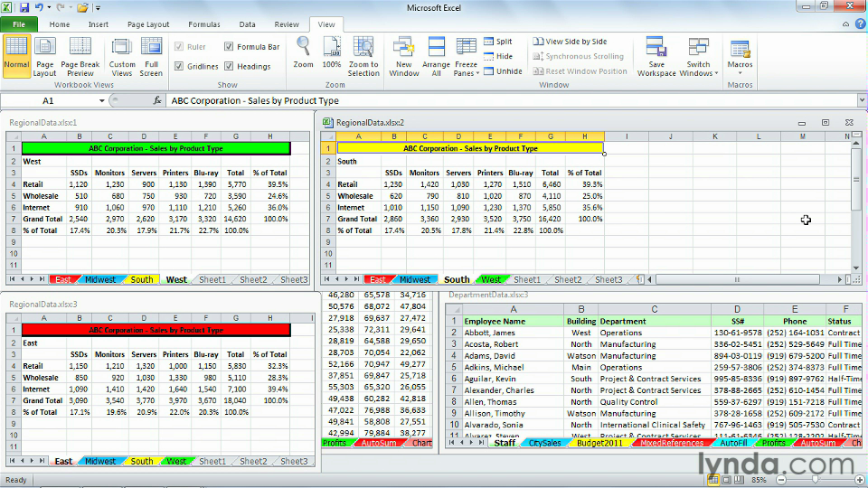
Task: Click the 85% zoom level text
Action: click(759, 480)
